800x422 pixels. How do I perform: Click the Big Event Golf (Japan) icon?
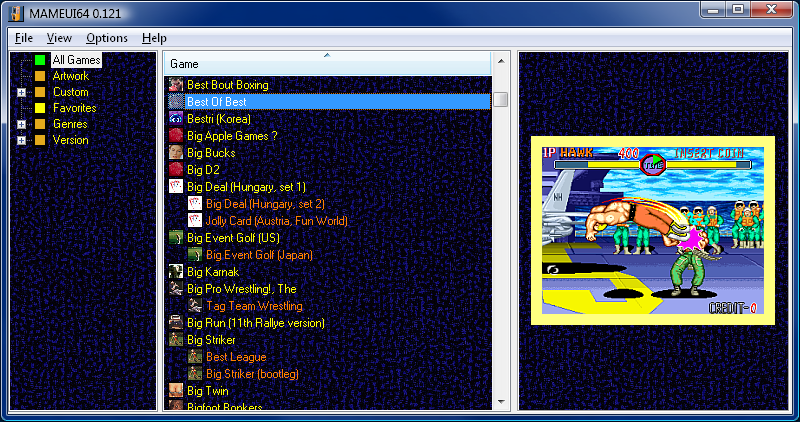[195, 255]
